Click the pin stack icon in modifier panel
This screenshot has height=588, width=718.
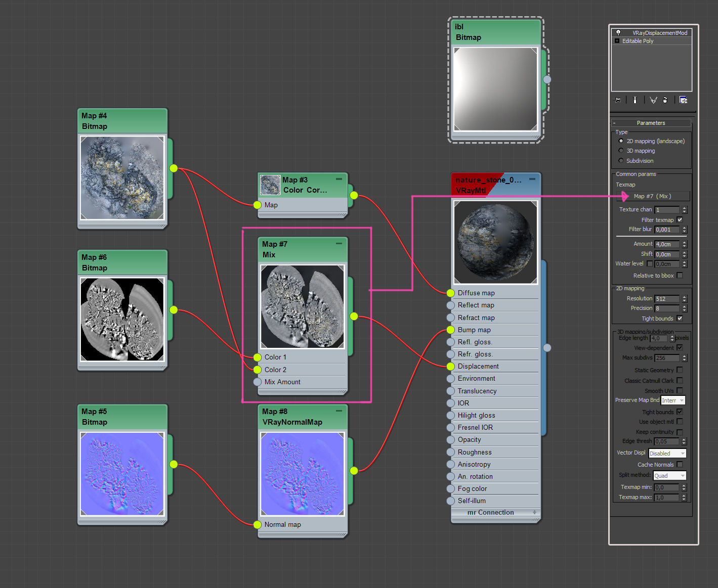point(617,100)
